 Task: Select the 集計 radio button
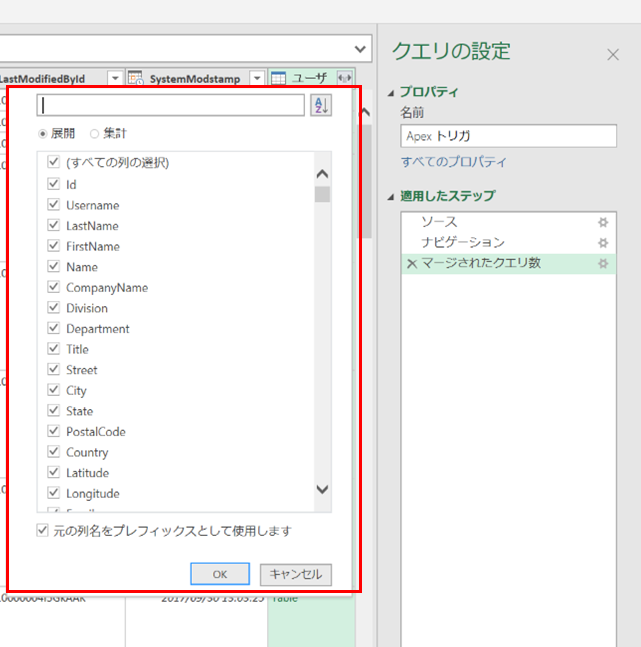pyautogui.click(x=95, y=134)
